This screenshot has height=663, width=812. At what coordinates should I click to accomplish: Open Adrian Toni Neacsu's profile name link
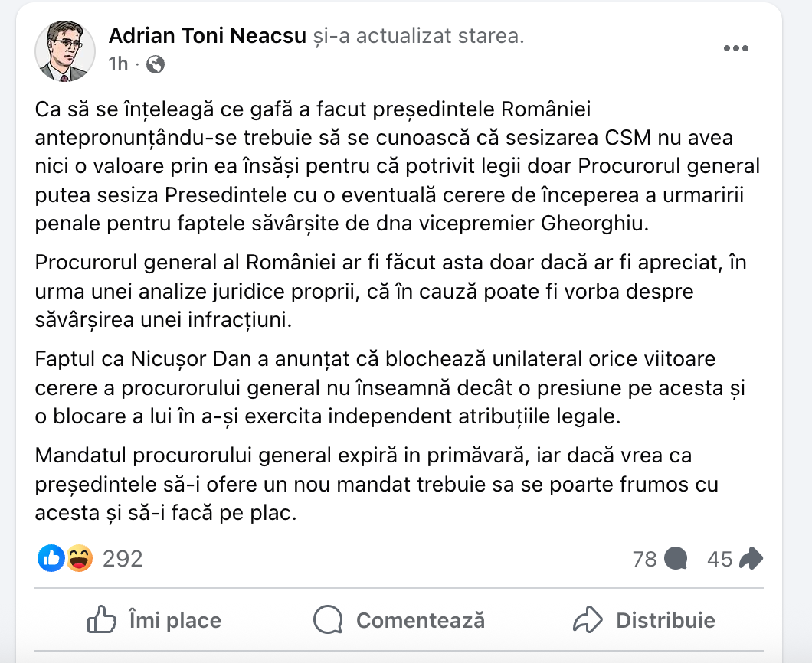pyautogui.click(x=208, y=36)
